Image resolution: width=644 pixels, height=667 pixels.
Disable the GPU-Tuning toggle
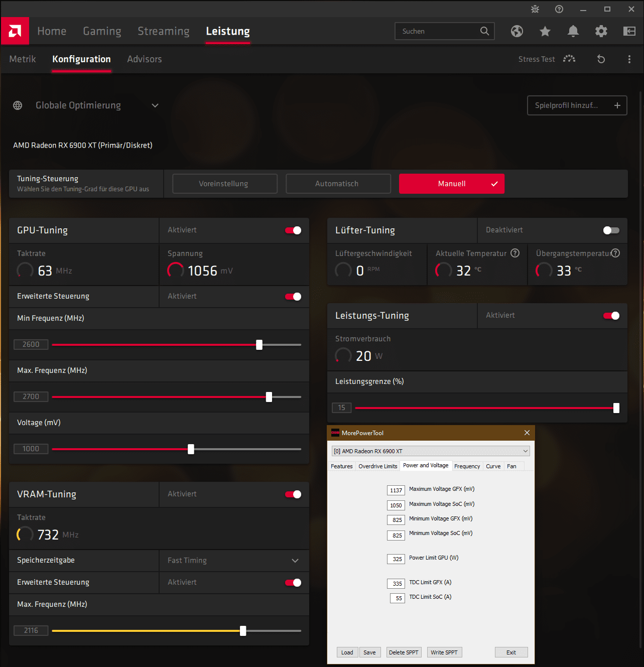tap(293, 230)
